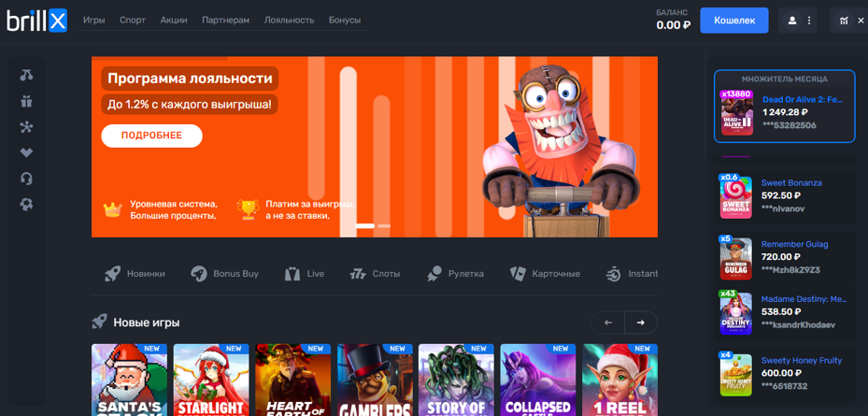Click the previous arrow for Новые игры
The width and height of the screenshot is (868, 416).
(608, 323)
